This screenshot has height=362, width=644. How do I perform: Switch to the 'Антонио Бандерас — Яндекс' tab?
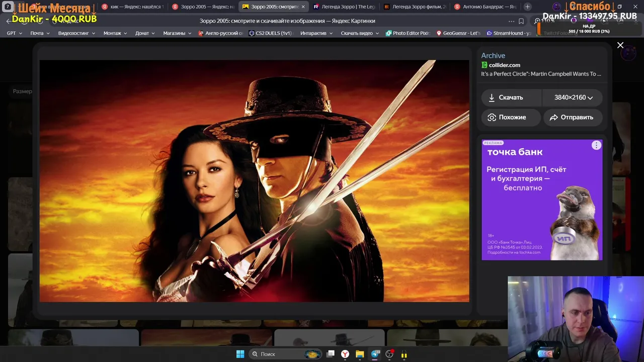pos(486,7)
